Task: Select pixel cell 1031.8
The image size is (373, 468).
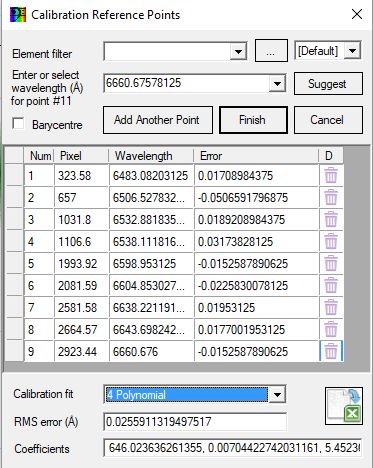Action: coord(82,220)
